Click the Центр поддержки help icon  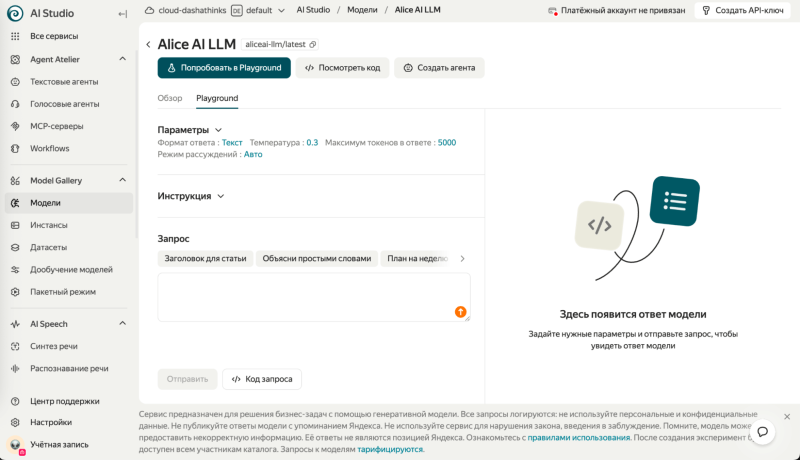(15, 401)
